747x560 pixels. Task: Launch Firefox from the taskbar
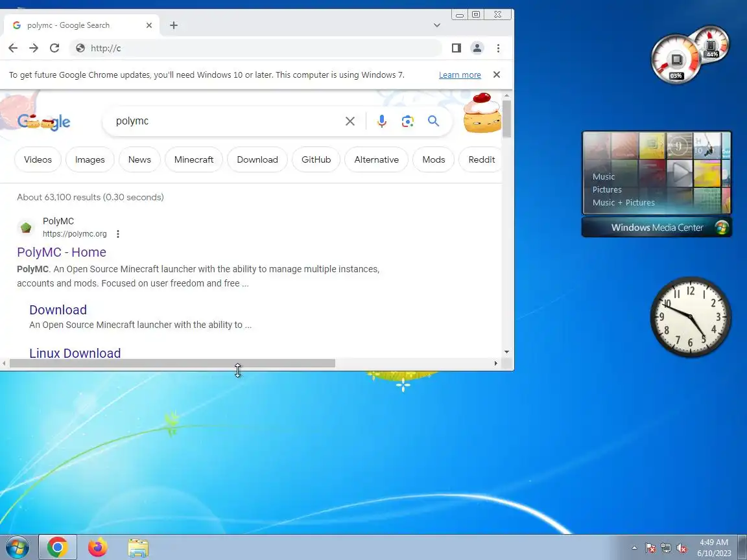tap(98, 547)
